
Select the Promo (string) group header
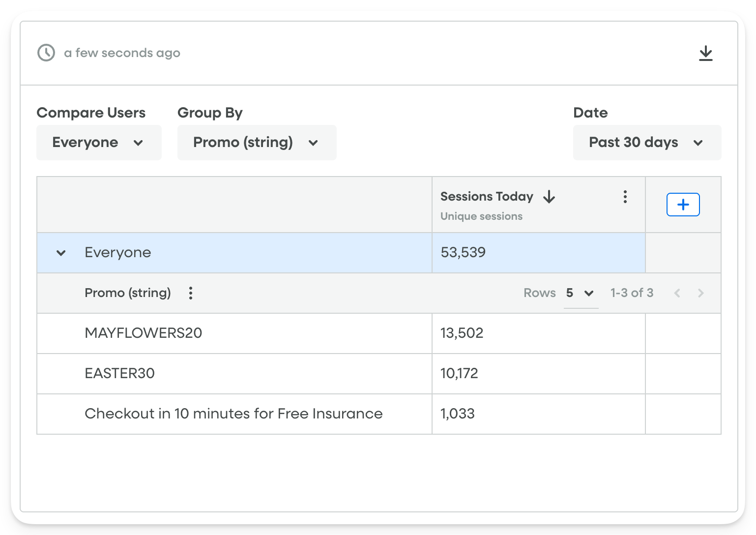click(127, 293)
